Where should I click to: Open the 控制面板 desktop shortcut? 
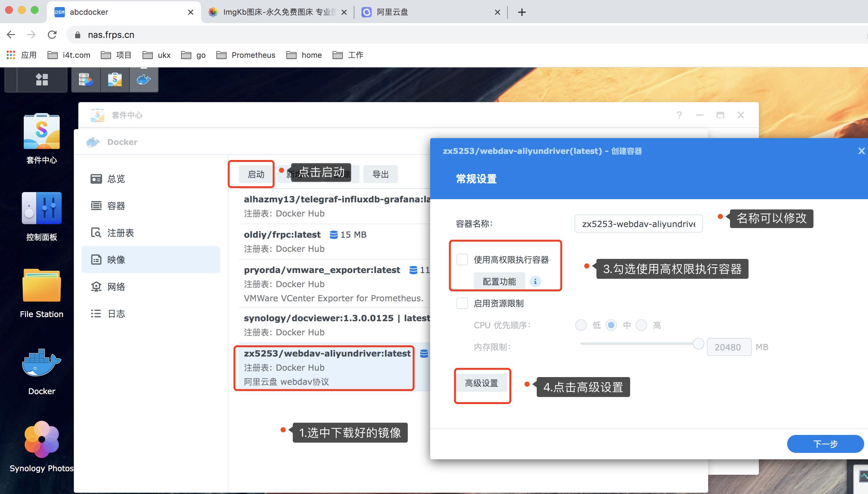pos(42,216)
